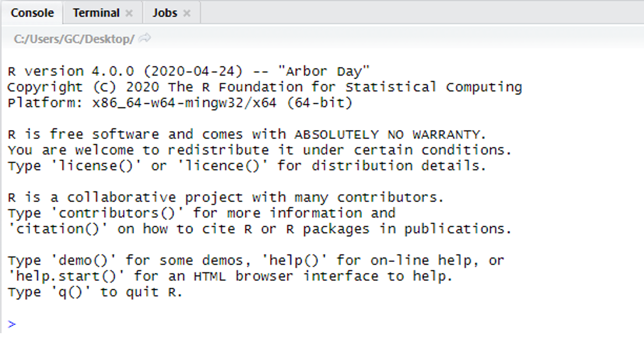The height and width of the screenshot is (347, 644).
Task: Click the 'help.start()' text in console
Action: click(x=66, y=276)
